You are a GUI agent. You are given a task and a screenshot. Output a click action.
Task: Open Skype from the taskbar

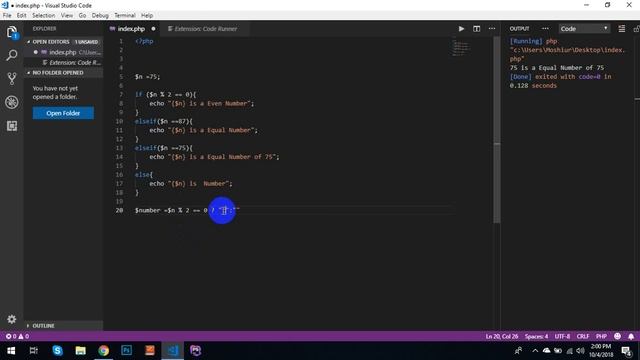coord(58,351)
